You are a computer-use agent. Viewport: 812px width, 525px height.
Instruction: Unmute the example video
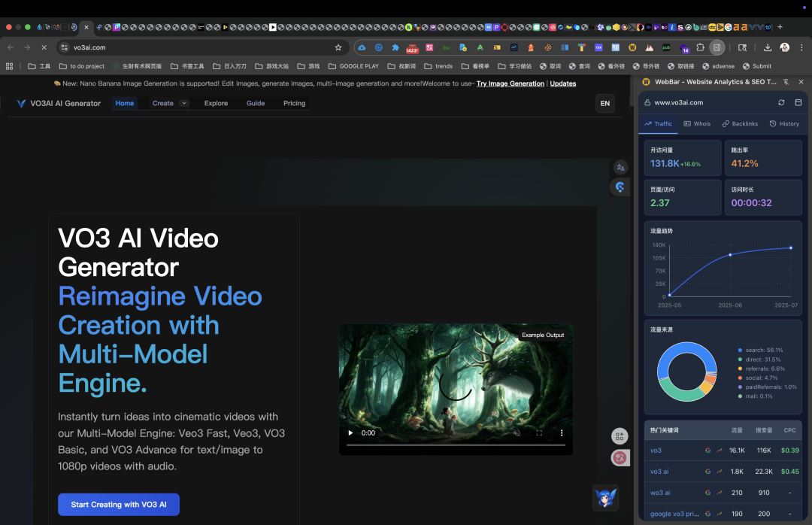click(517, 432)
